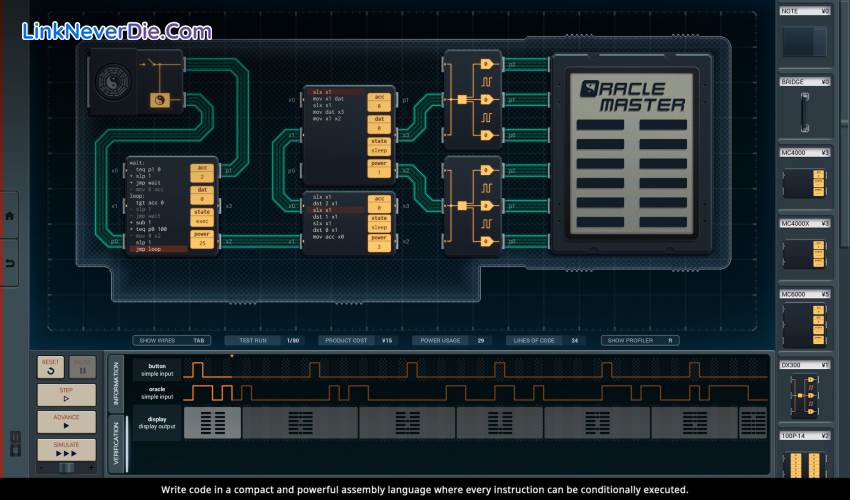Viewport: 850px width, 500px height.
Task: Click the ADVANCE simulation button
Action: [66, 421]
